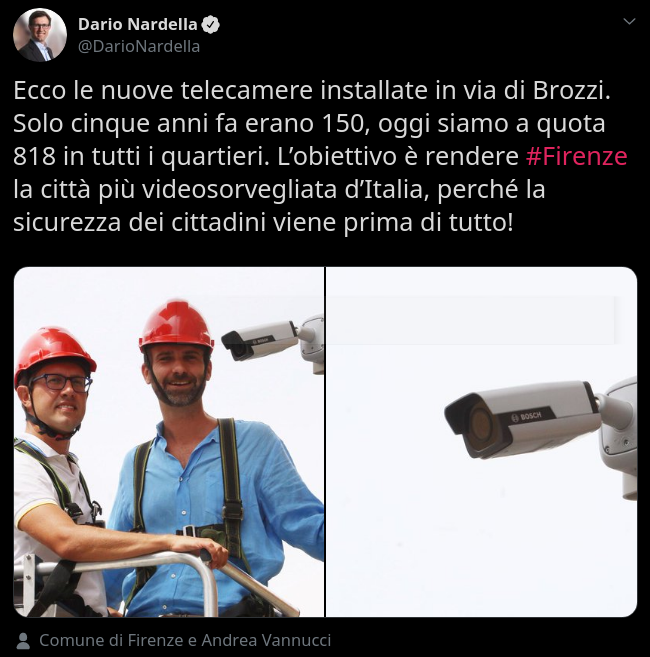Click the camera mounting bracket in the right photo

point(619,432)
